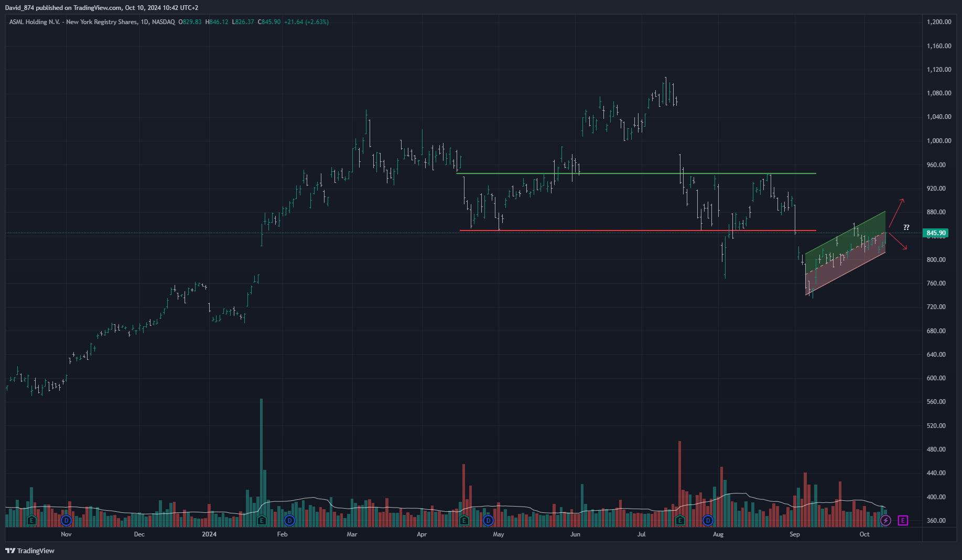Click the magenta upcoming earnings E icon

tap(903, 520)
